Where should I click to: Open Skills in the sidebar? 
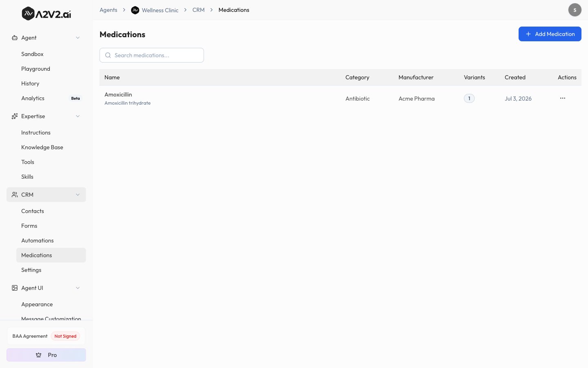[x=51, y=177]
